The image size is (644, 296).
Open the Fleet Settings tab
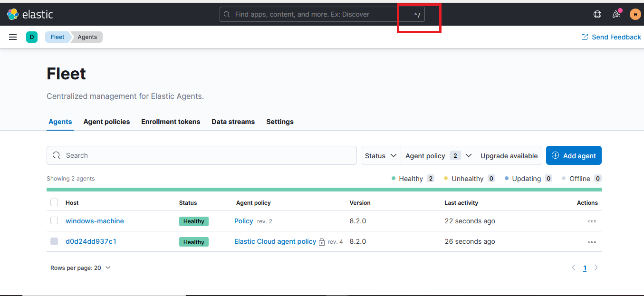click(x=280, y=122)
